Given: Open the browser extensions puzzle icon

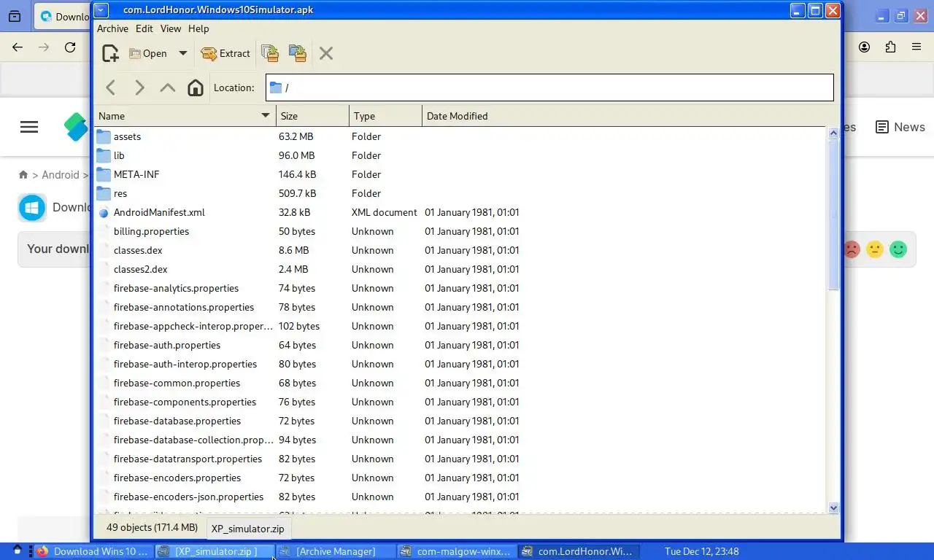Looking at the screenshot, I should [x=890, y=47].
